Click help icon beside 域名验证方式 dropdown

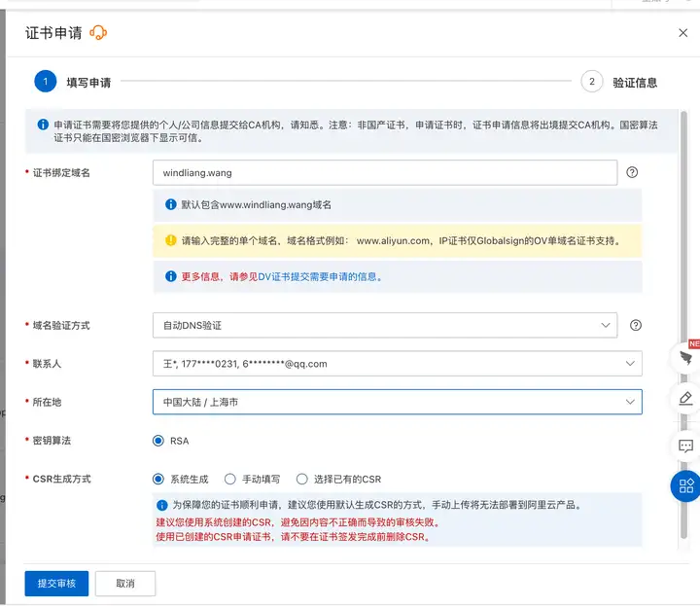636,325
